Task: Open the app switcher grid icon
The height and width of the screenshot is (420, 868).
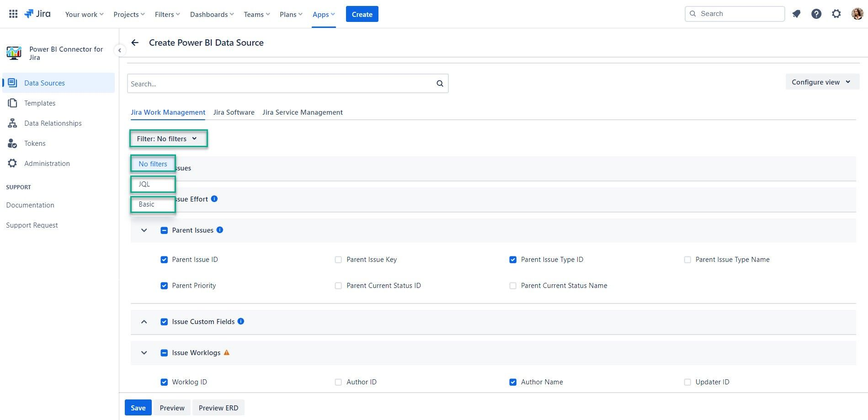Action: (x=13, y=14)
